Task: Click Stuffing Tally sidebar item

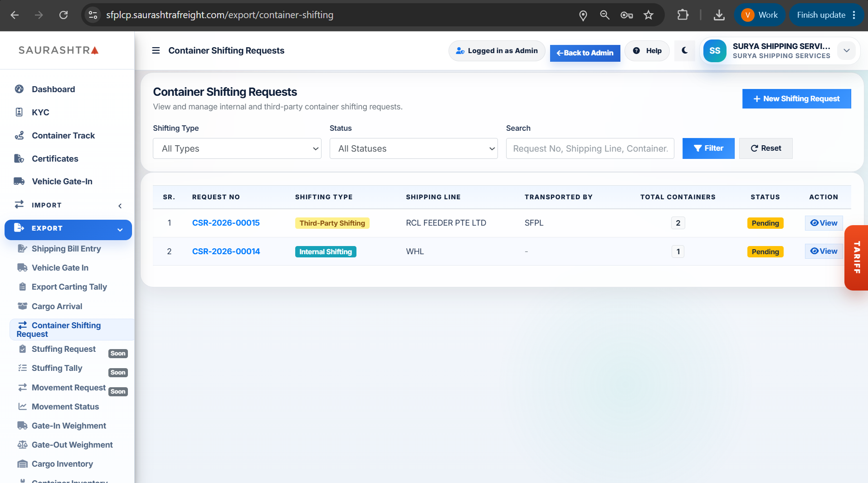Action: [57, 368]
